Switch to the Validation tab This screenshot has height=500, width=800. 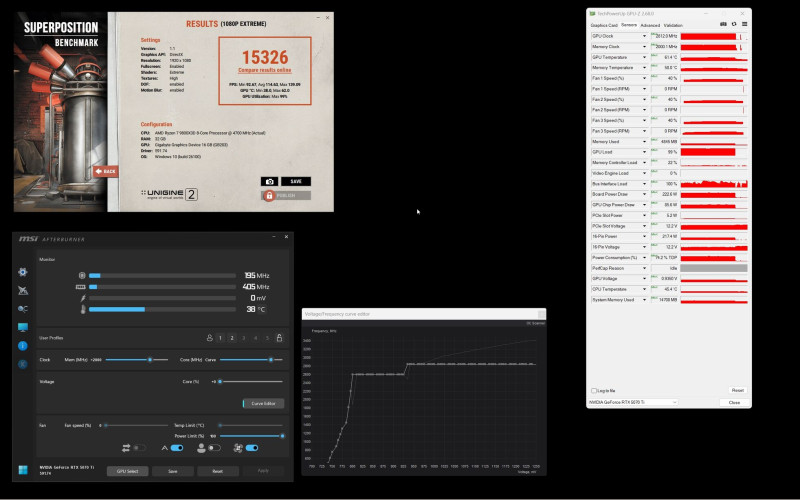pyautogui.click(x=673, y=25)
